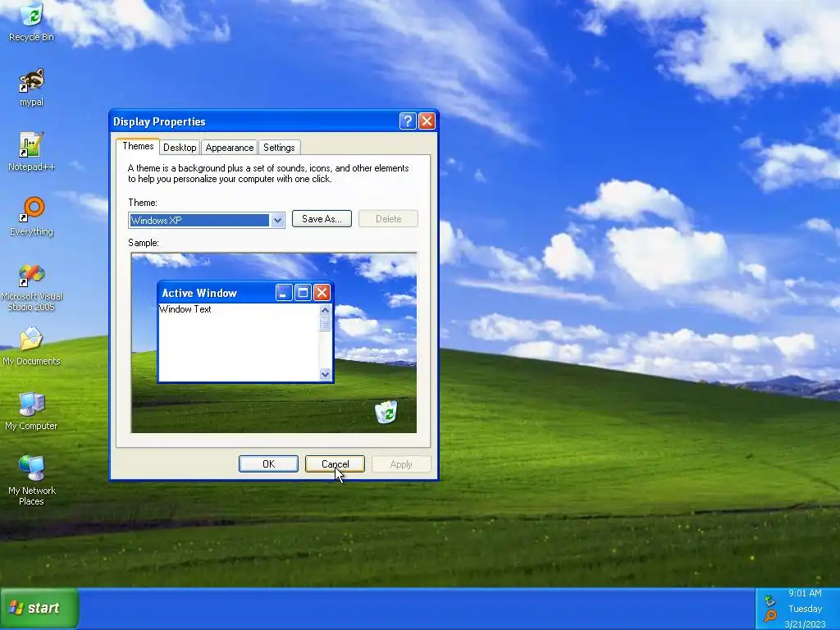
Task: Click the sample window scrollbar thumb
Action: (x=325, y=324)
